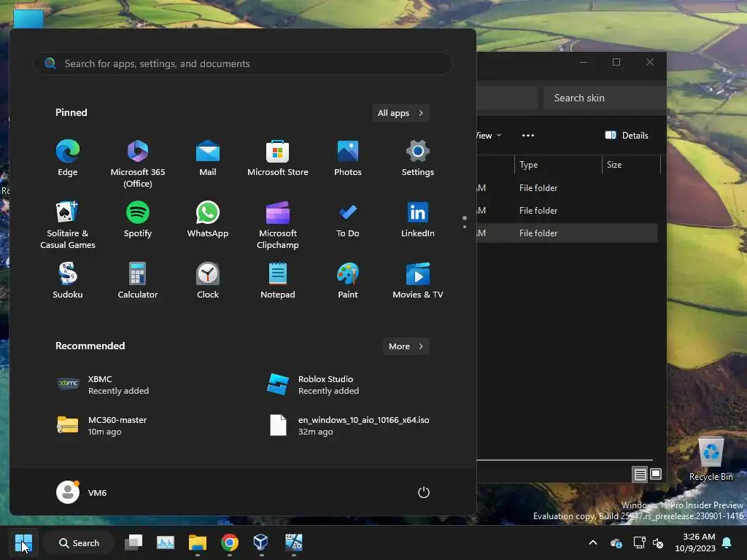This screenshot has height=560, width=747.
Task: Launch Microsoft 365 (Office)
Action: point(138,164)
